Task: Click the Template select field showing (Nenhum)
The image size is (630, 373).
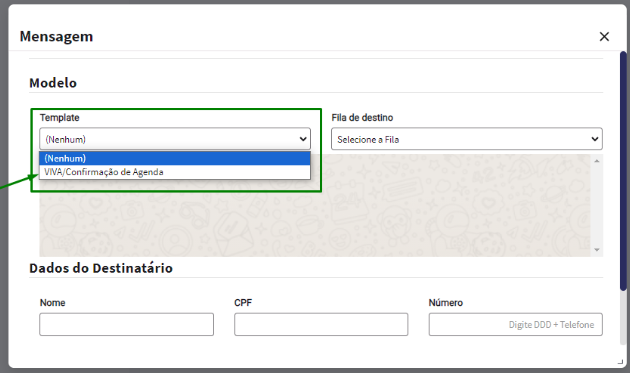Action: click(175, 139)
